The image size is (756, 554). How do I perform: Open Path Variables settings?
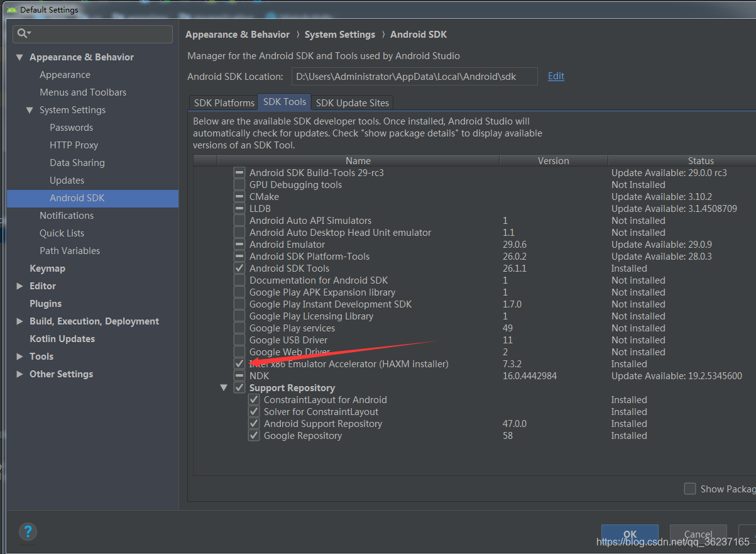pyautogui.click(x=70, y=251)
